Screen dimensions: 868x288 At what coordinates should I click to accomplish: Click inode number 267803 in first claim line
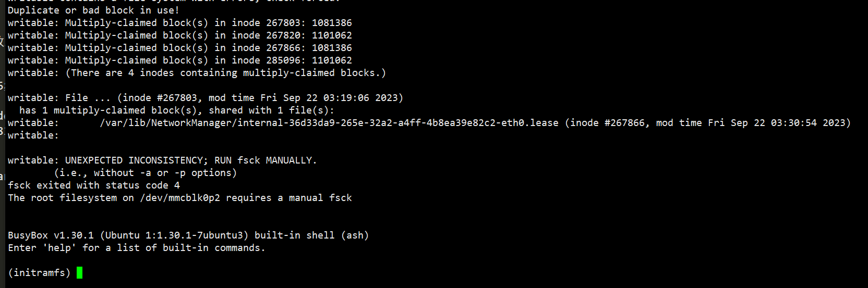(283, 23)
